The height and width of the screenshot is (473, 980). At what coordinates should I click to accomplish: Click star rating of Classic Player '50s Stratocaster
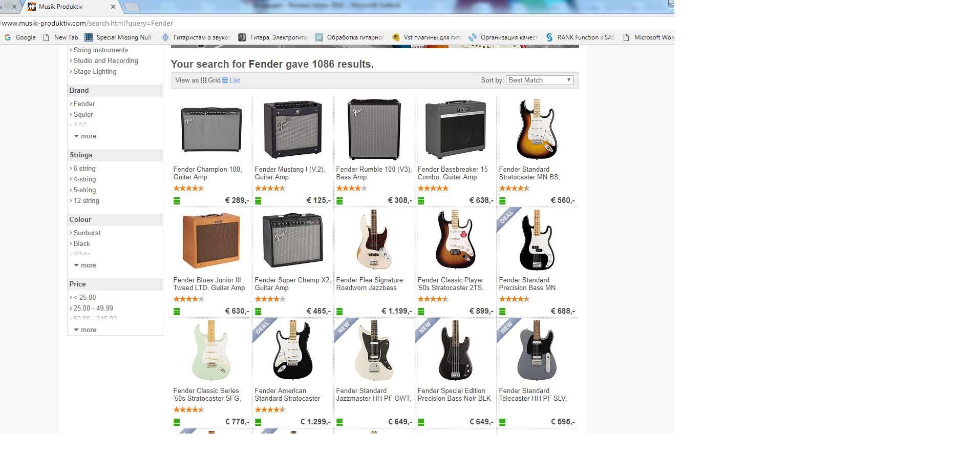pyautogui.click(x=433, y=299)
